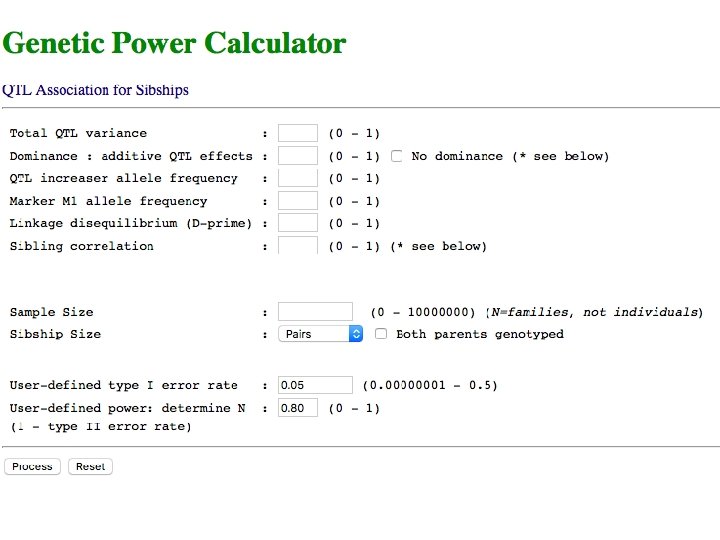Click the 'User-defined type I error rate' label
The image size is (720, 540).
click(124, 385)
